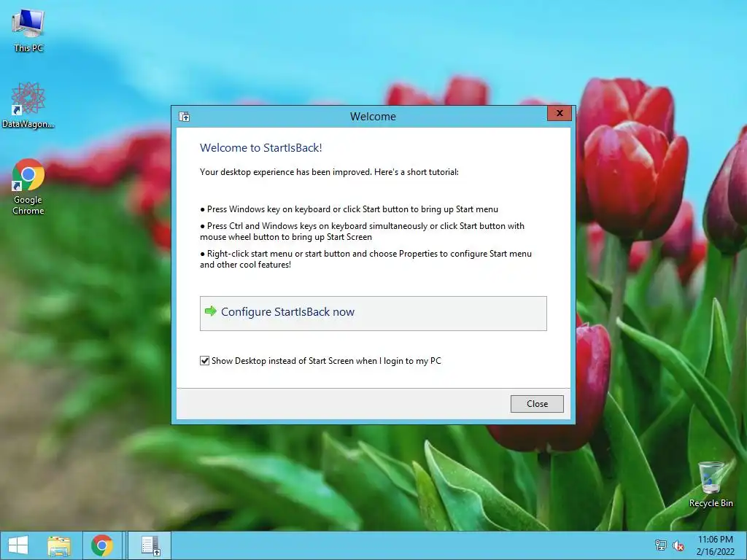The height and width of the screenshot is (560, 747).
Task: Uncheck Show Desktop instead of Start Screen
Action: click(x=205, y=360)
